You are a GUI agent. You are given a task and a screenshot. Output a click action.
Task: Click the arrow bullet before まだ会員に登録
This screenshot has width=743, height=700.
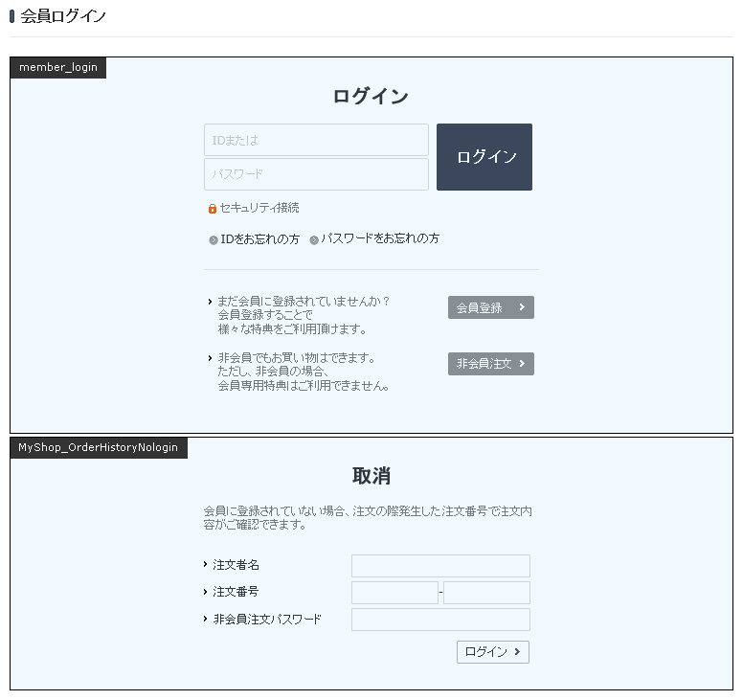click(x=210, y=302)
